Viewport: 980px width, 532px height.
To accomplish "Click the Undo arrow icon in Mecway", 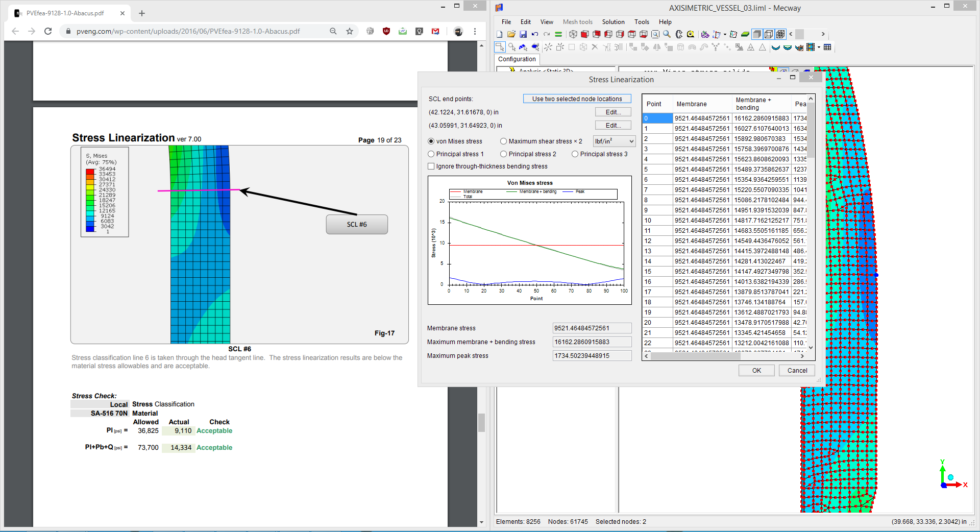I will 535,34.
